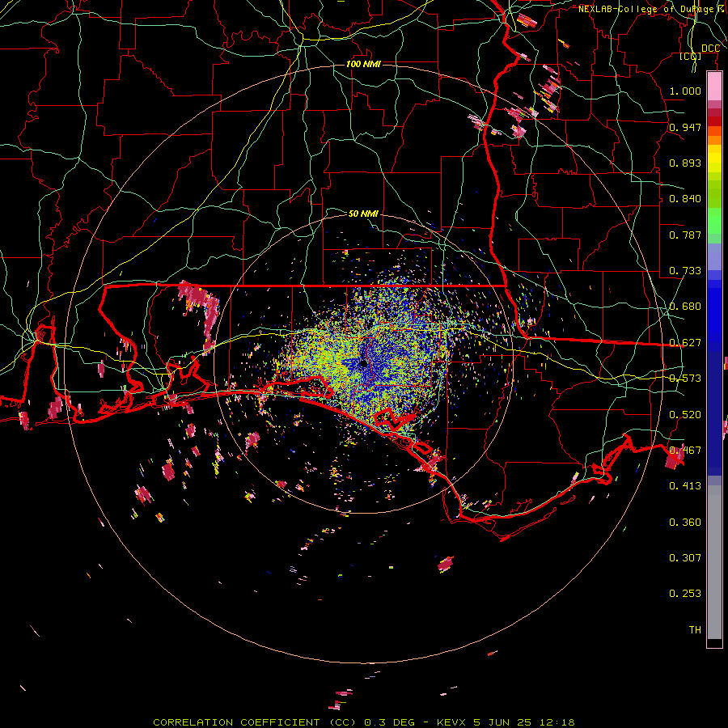
Task: Click the 0.413 color scale value
Action: pyautogui.click(x=685, y=486)
